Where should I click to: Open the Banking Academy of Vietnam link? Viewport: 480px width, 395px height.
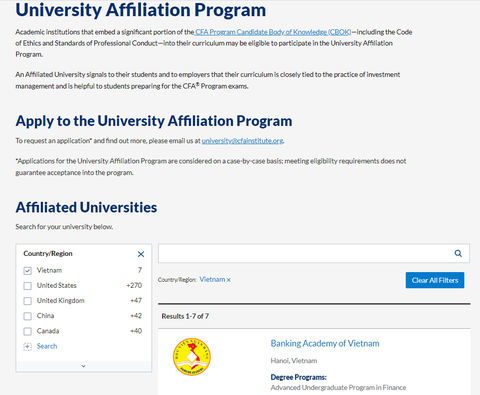[325, 343]
